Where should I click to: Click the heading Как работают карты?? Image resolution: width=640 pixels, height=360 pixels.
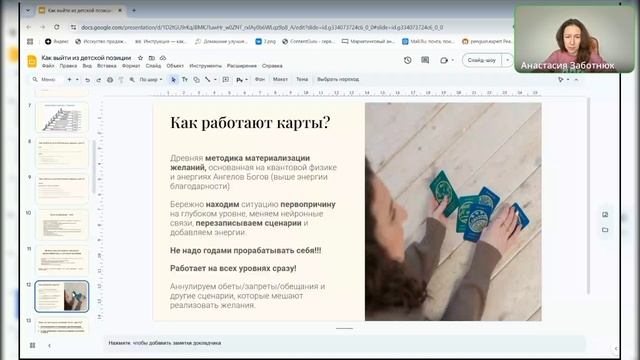250,122
